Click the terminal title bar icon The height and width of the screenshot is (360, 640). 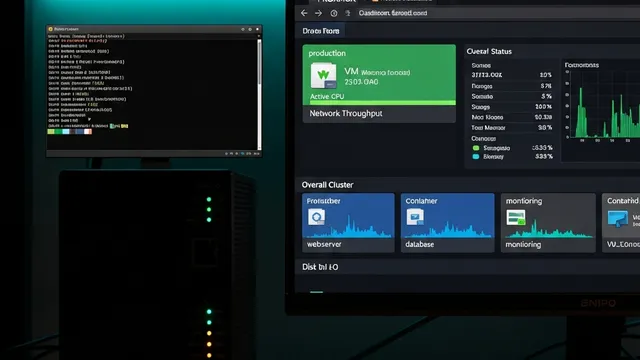pyautogui.click(x=51, y=29)
